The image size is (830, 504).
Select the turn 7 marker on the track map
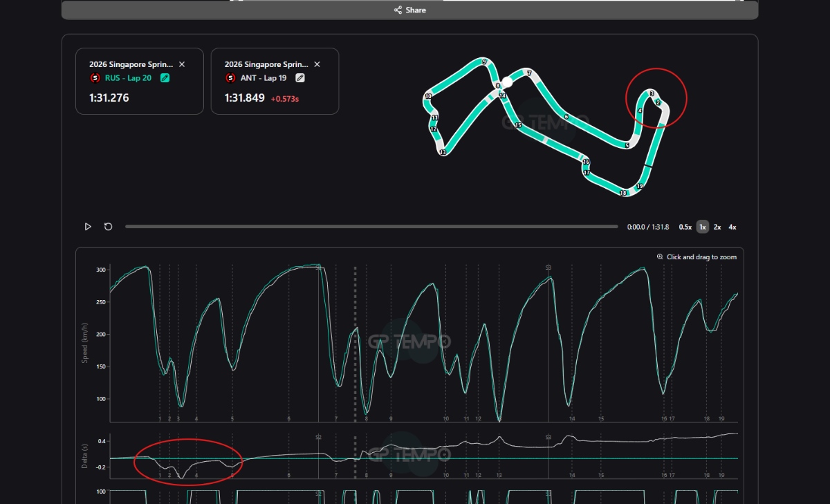click(529, 73)
